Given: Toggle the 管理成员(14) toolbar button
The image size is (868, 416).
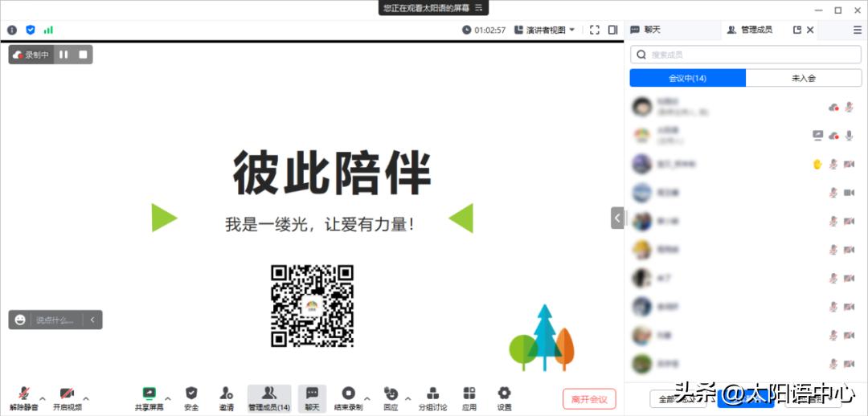Looking at the screenshot, I should click(x=269, y=399).
